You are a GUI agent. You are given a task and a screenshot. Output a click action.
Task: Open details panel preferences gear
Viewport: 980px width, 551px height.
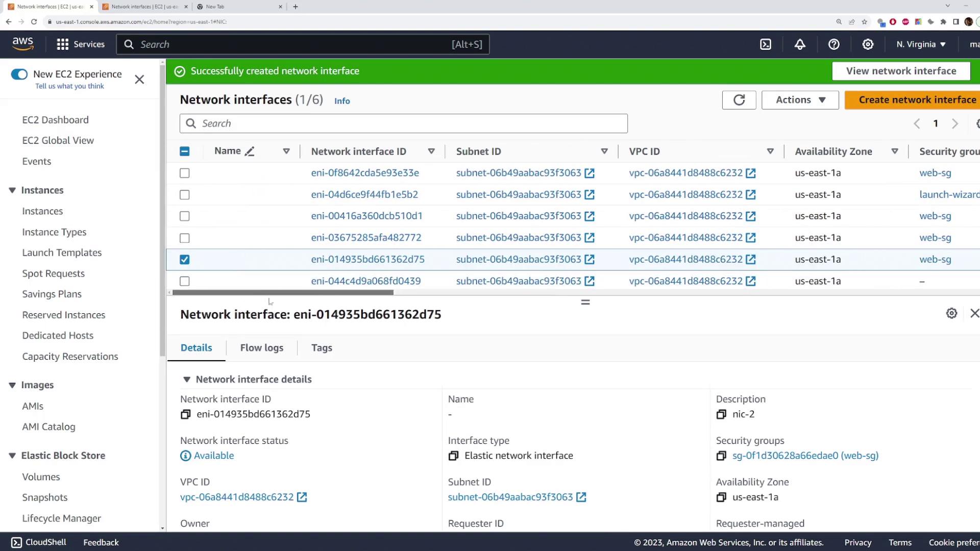(951, 313)
